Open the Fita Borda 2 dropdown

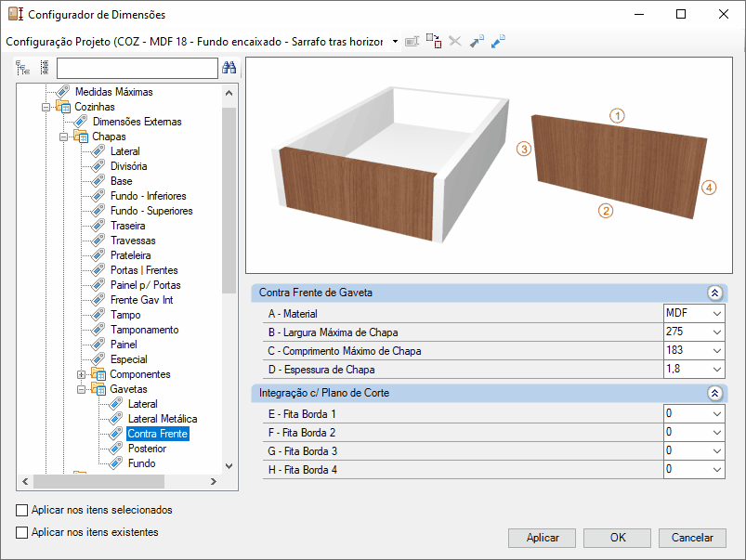click(717, 433)
